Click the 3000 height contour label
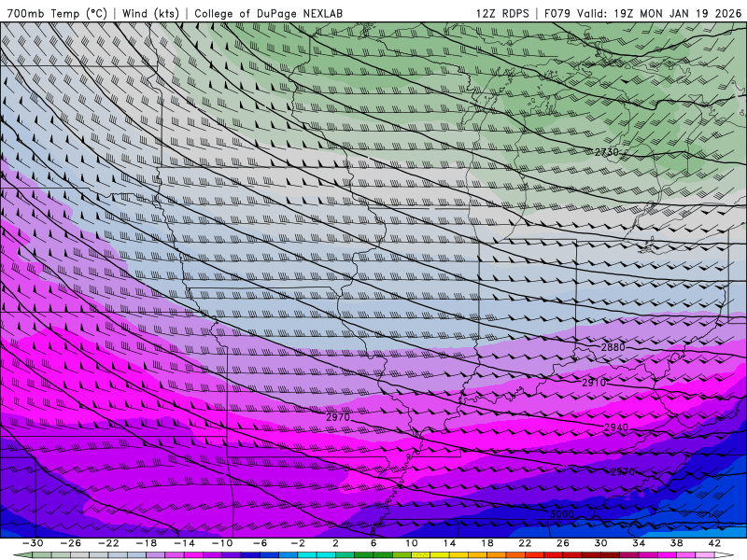747x560 pixels. (x=562, y=514)
